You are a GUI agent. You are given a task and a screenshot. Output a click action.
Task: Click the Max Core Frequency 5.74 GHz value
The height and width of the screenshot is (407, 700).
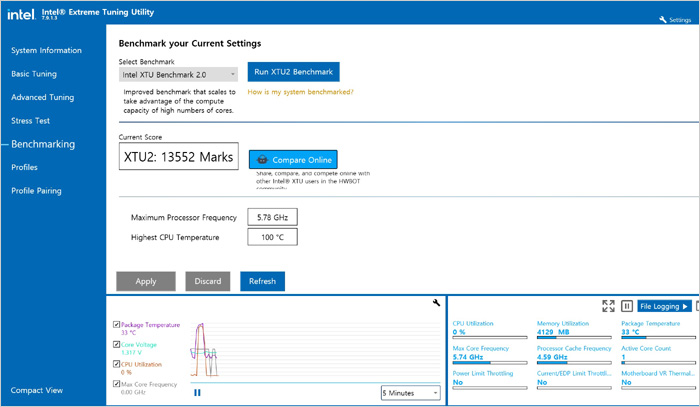click(467, 357)
